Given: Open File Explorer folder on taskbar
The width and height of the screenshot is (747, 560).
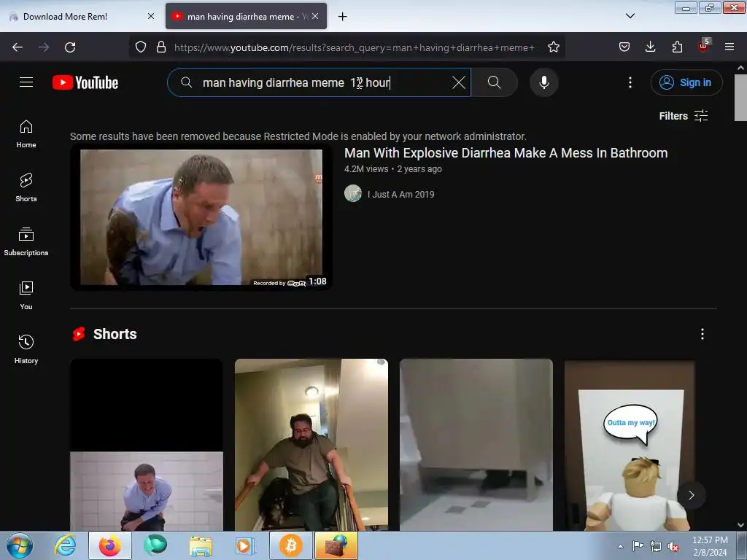Looking at the screenshot, I should pyautogui.click(x=201, y=545).
